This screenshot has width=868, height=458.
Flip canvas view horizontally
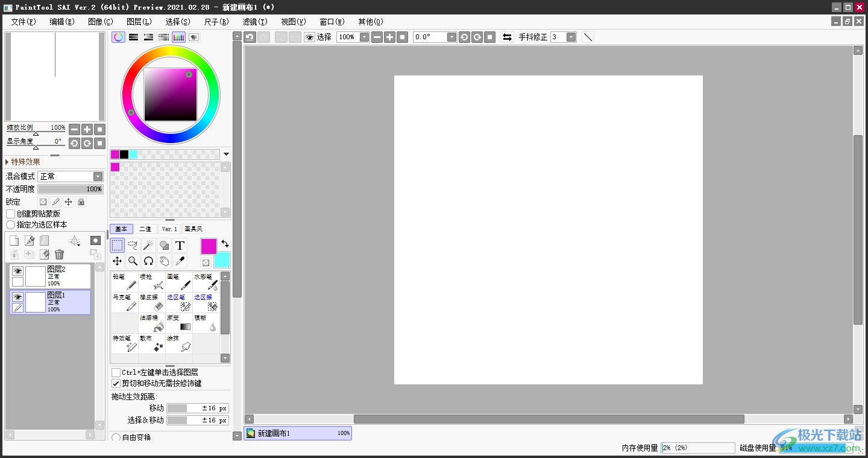[507, 37]
